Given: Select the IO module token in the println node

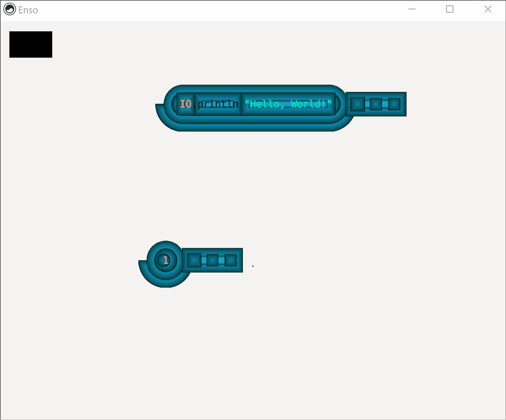Looking at the screenshot, I should coord(186,104).
